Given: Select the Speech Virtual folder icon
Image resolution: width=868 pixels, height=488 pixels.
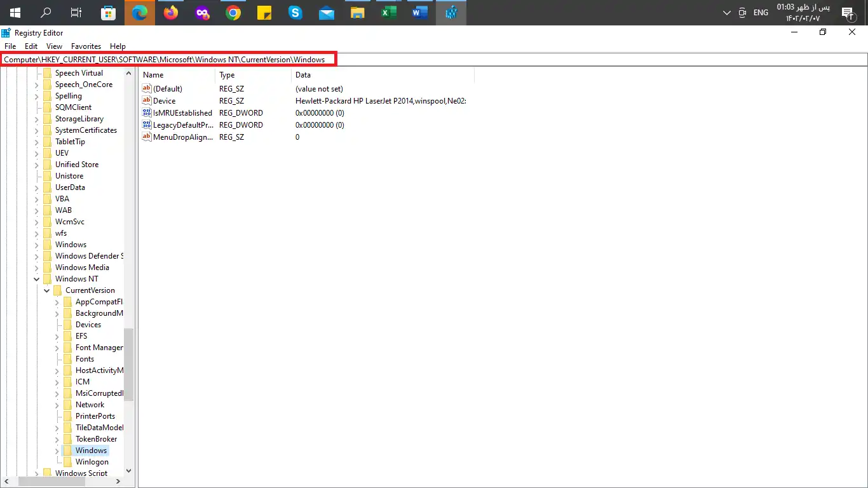Looking at the screenshot, I should coord(47,73).
